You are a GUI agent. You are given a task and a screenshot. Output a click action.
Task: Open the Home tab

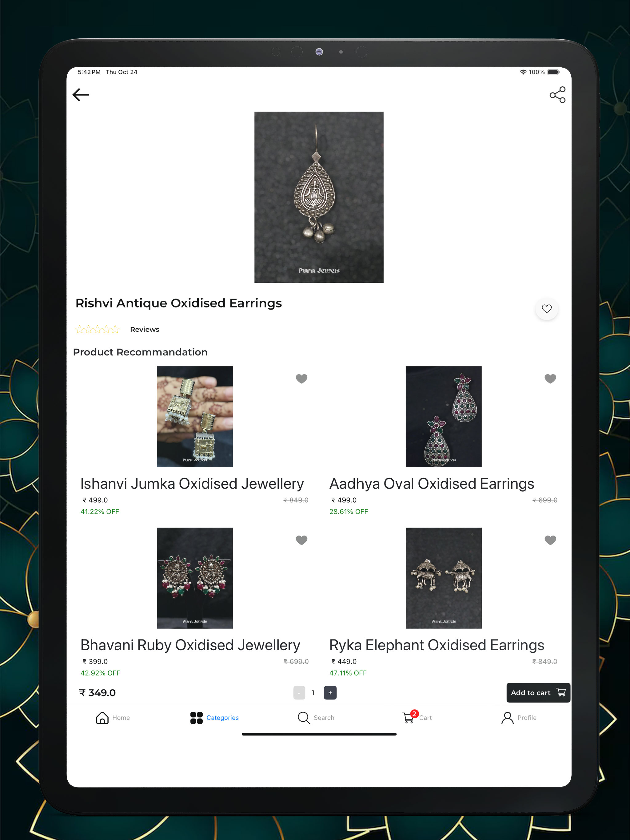[x=113, y=718]
